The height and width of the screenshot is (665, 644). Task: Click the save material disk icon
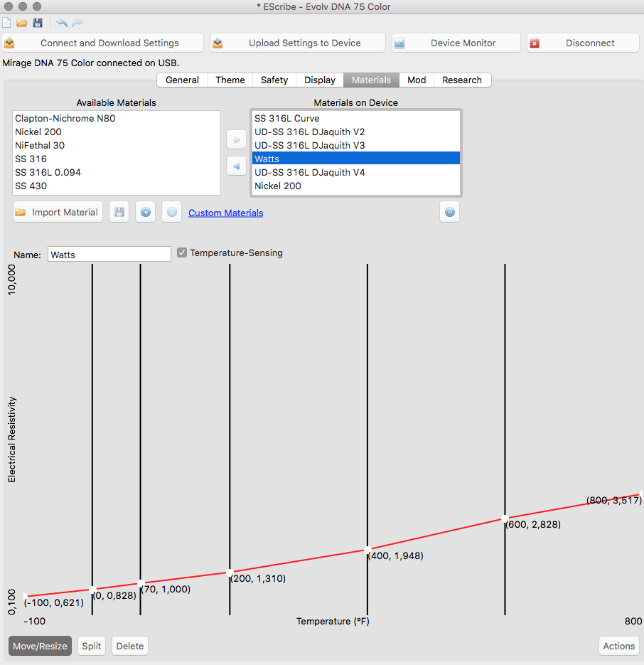[x=119, y=212]
